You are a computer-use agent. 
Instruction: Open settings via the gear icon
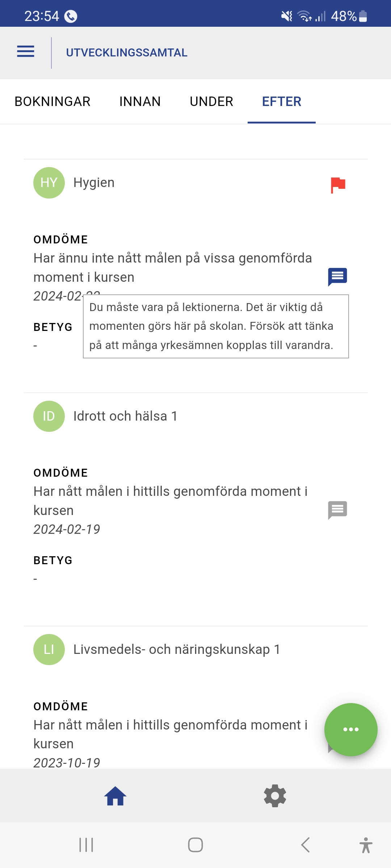pyautogui.click(x=275, y=796)
